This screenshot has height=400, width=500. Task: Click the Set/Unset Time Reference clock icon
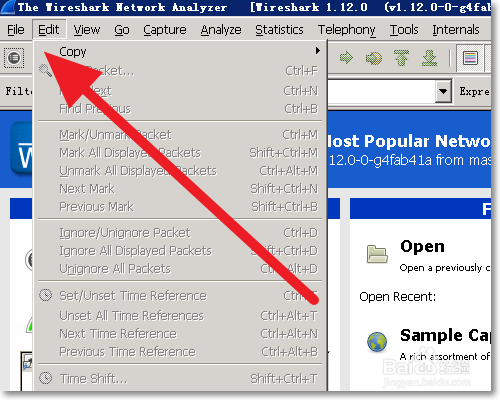pyautogui.click(x=46, y=295)
